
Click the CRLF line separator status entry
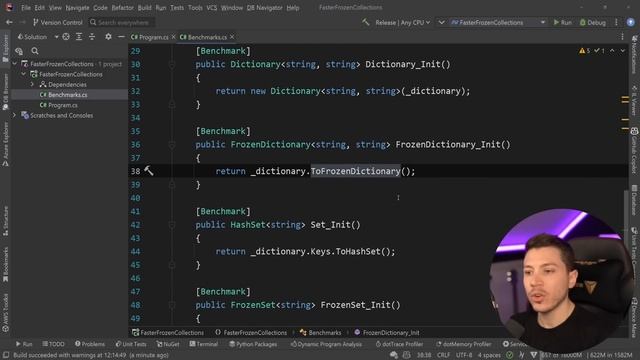click(443, 355)
